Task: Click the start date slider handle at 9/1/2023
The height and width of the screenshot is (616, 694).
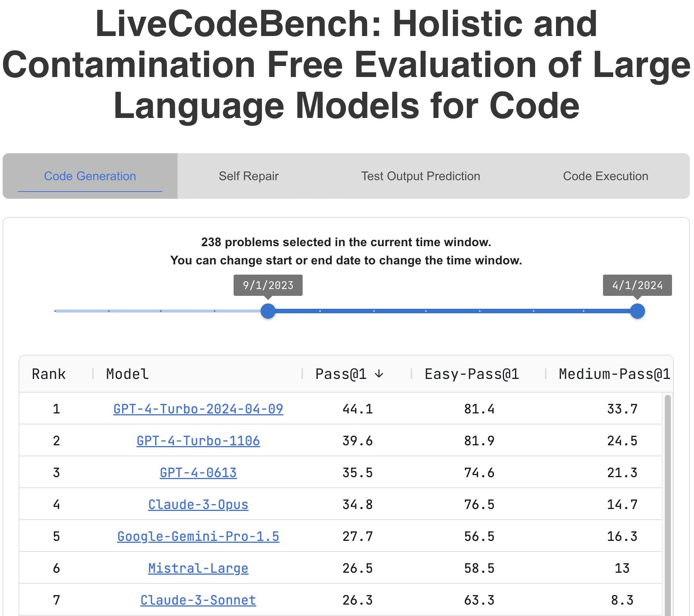Action: (x=268, y=311)
